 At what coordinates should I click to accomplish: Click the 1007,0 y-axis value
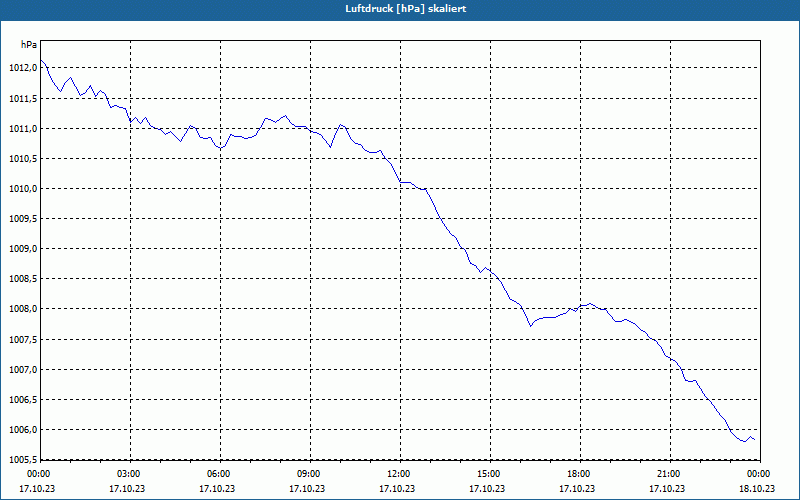(23, 370)
